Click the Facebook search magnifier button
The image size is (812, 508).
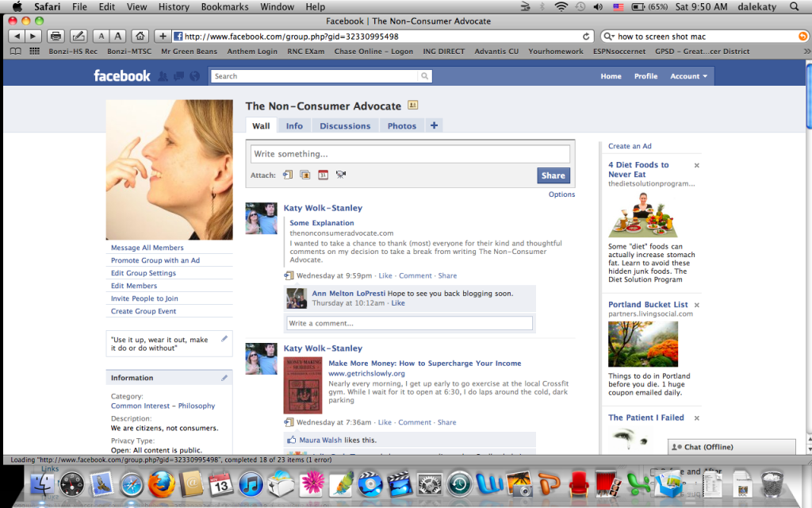coord(425,76)
